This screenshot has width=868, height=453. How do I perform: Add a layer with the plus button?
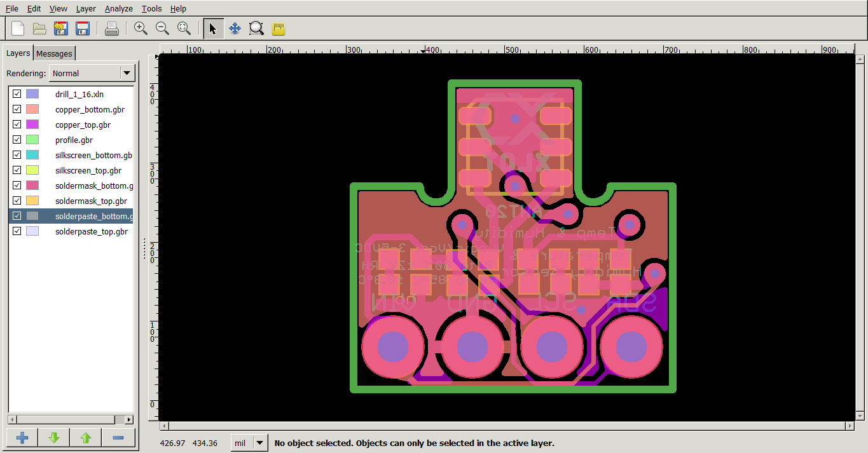pos(22,438)
